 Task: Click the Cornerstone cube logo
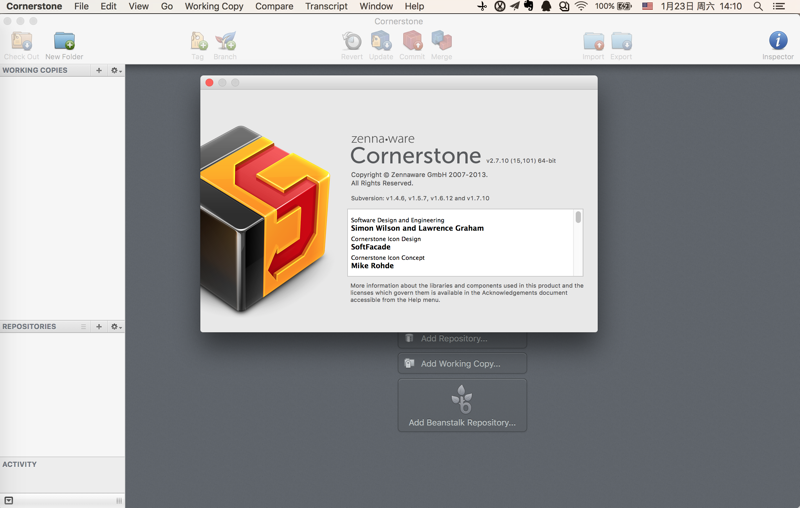coord(264,219)
